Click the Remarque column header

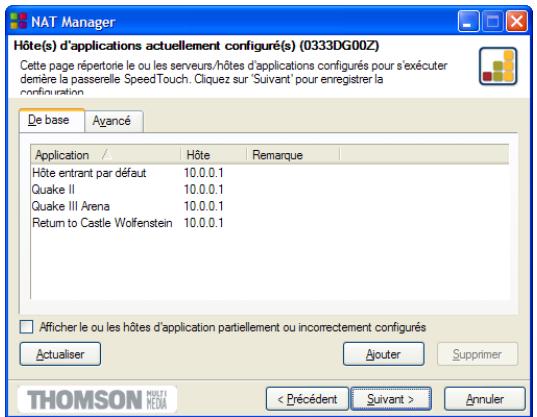[293, 155]
